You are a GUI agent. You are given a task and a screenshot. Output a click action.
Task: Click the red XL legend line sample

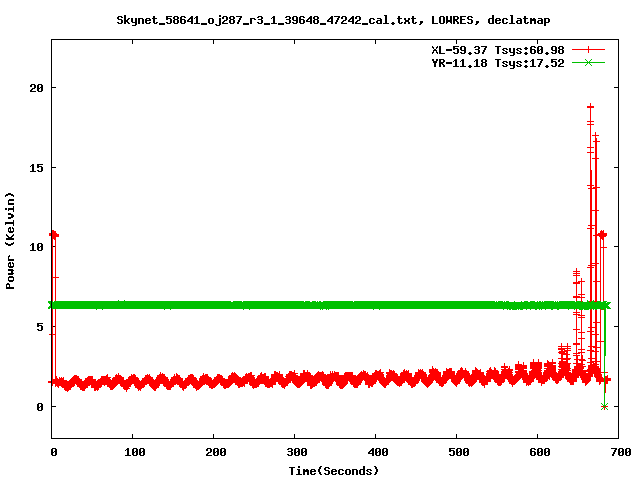click(x=588, y=50)
